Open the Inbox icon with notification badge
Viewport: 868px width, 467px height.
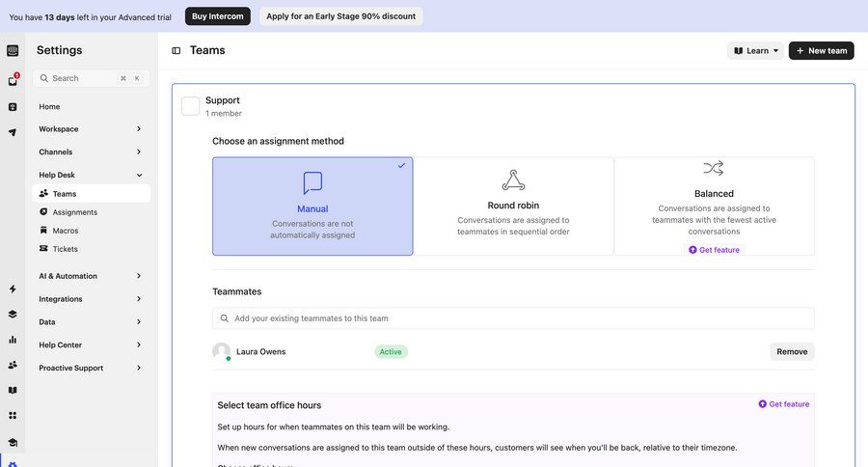[x=13, y=80]
